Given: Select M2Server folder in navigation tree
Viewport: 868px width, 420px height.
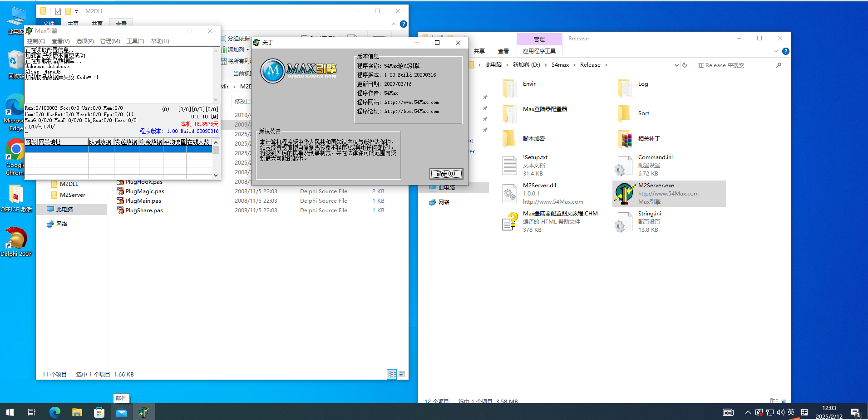Looking at the screenshot, I should tap(73, 195).
